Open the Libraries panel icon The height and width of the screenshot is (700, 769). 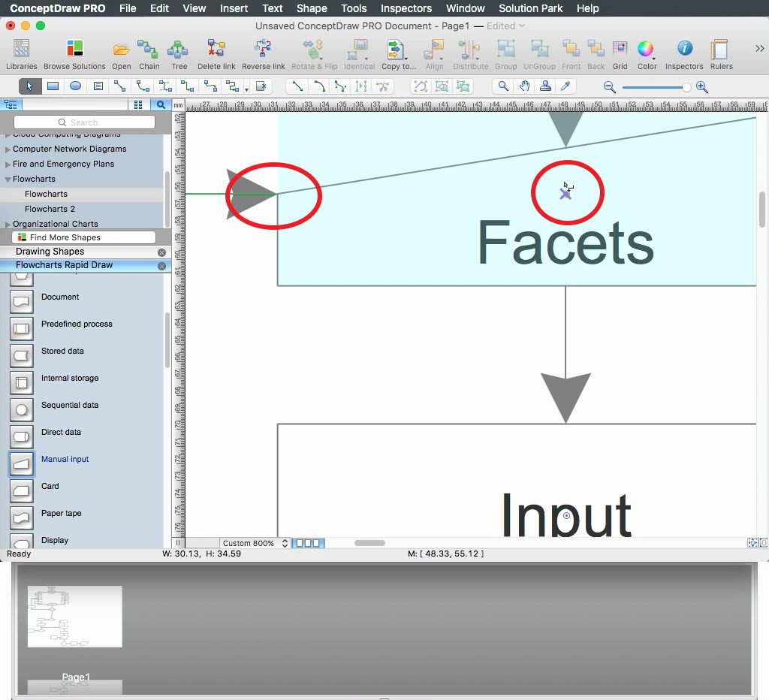21,50
